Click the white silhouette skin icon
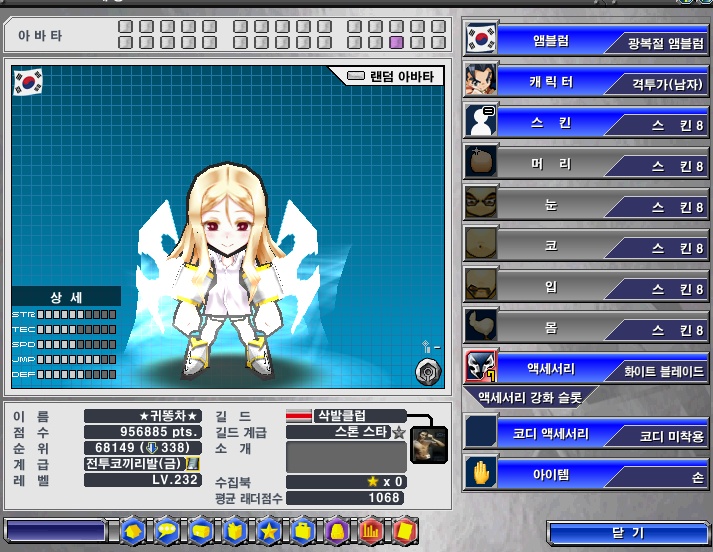This screenshot has width=713, height=552. 481,120
